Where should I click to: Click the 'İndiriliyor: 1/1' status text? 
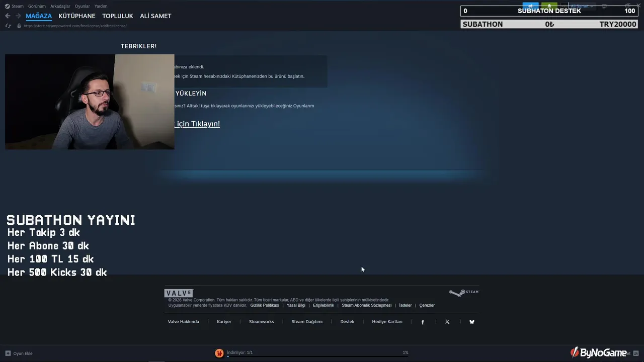tap(240, 352)
